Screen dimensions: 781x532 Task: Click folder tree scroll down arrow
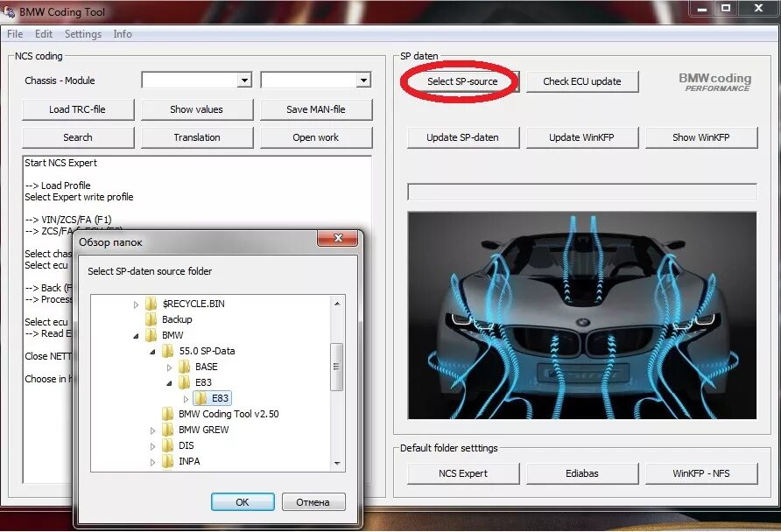337,464
